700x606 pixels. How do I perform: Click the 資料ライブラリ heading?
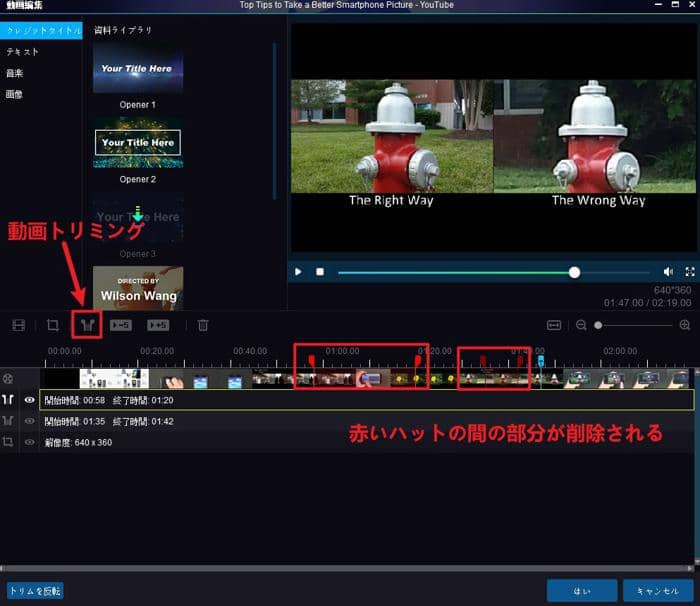123,30
